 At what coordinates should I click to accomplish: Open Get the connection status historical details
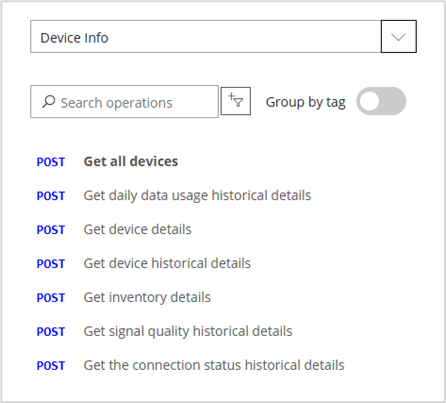(x=214, y=365)
